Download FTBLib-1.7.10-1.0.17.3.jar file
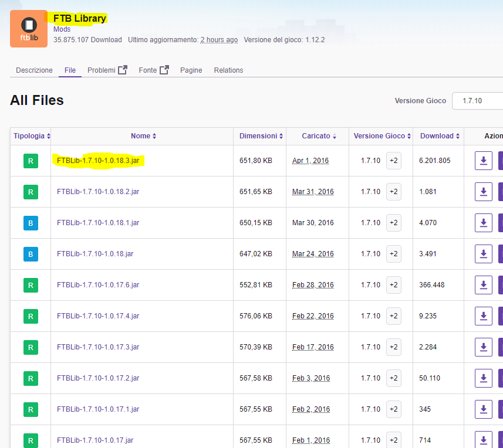This screenshot has width=503, height=448. pyautogui.click(x=484, y=347)
